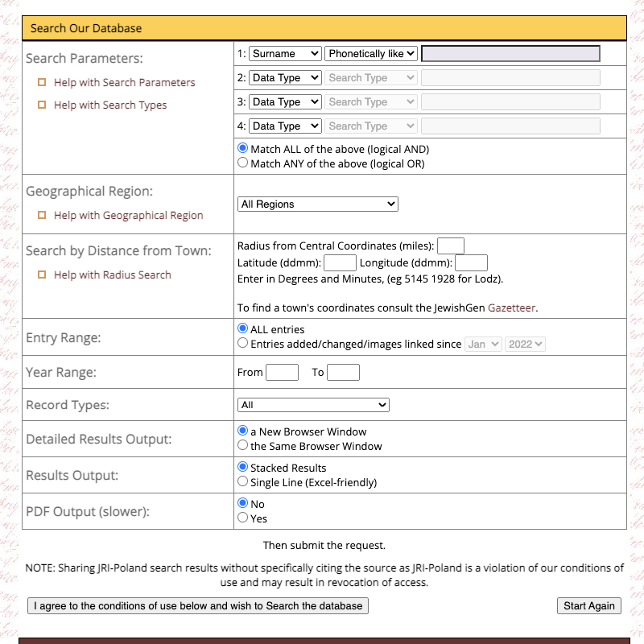Screen dimensions: 644x644
Task: Select Single Line (Excel-friendly) results
Action: click(243, 481)
